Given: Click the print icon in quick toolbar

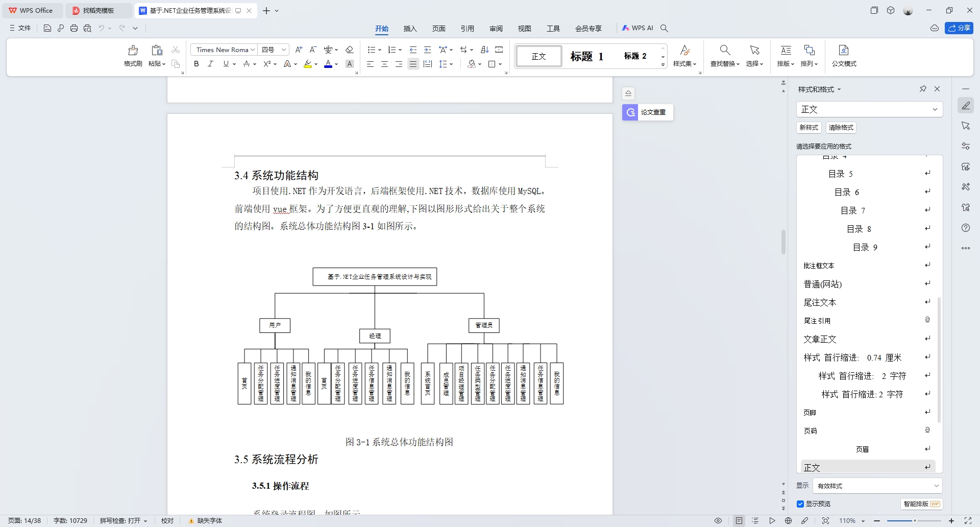Looking at the screenshot, I should click(x=74, y=28).
